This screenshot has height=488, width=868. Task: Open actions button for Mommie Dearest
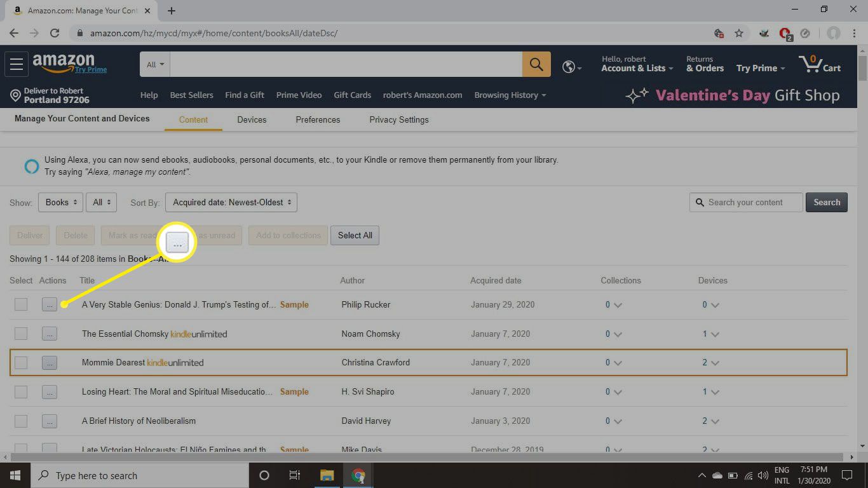pos(50,363)
